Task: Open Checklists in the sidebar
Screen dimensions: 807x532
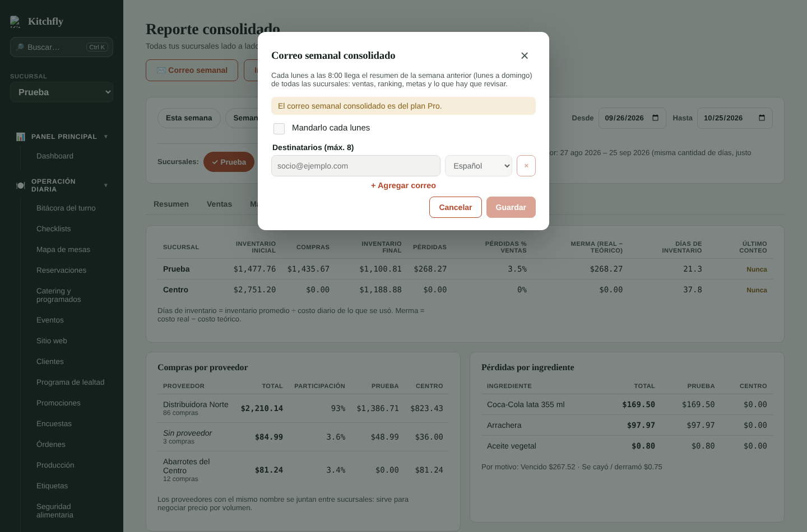Action: pyautogui.click(x=54, y=228)
